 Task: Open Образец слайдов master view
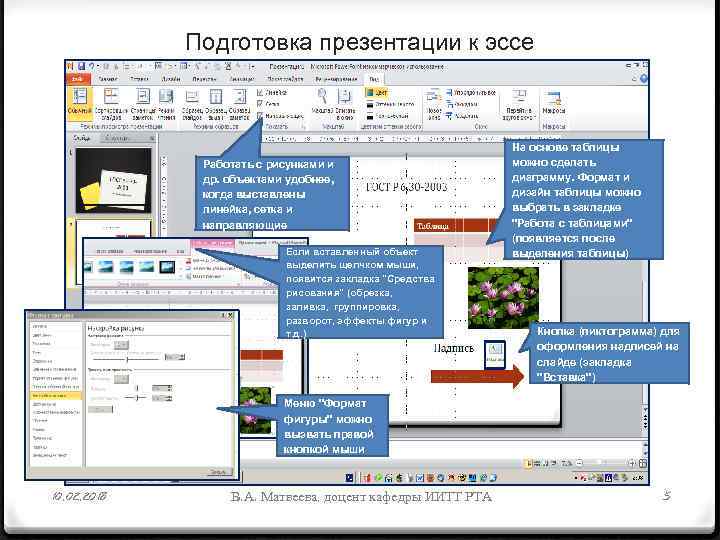click(x=192, y=102)
